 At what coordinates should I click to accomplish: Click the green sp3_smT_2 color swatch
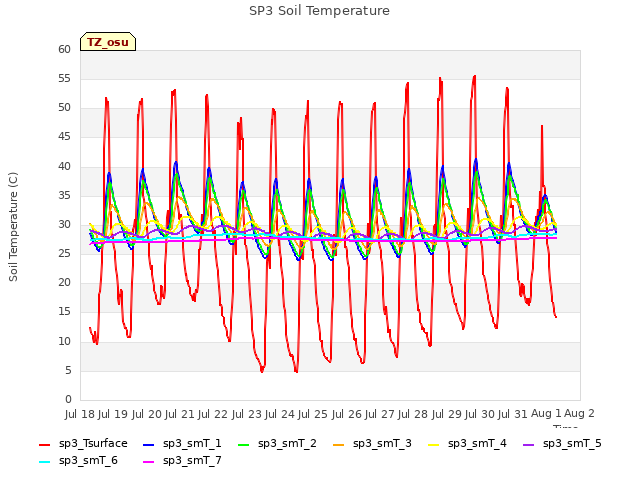(244, 444)
